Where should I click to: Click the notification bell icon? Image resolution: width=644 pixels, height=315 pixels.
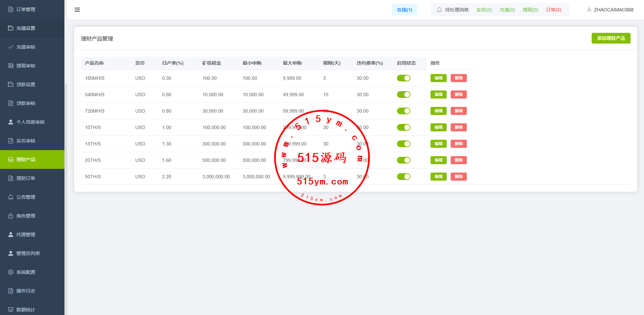[439, 10]
